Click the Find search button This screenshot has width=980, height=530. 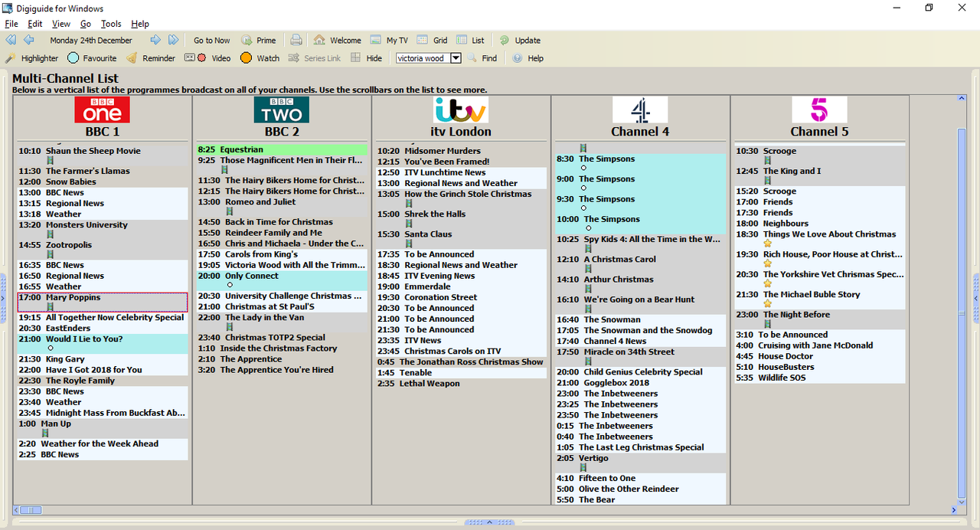coord(482,58)
